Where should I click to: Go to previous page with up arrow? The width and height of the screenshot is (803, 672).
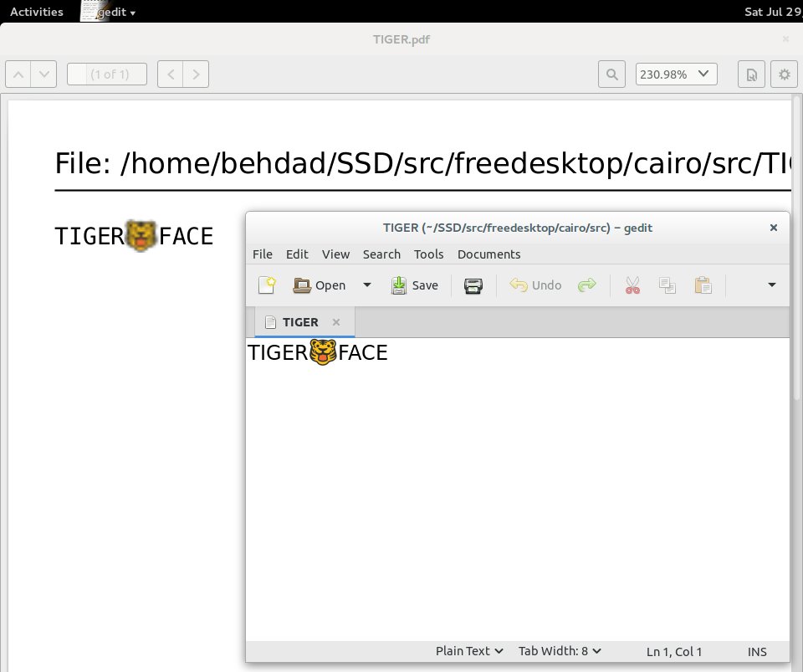pos(18,74)
